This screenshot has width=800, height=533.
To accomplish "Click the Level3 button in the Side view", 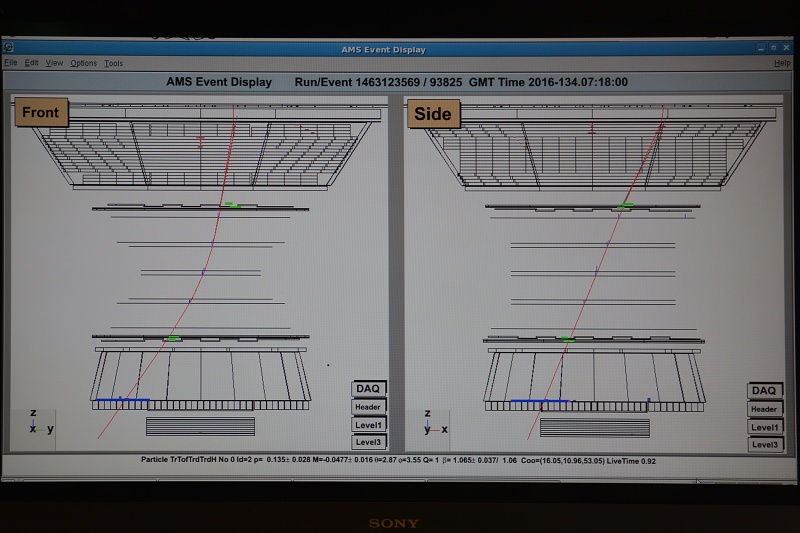I will pyautogui.click(x=764, y=445).
